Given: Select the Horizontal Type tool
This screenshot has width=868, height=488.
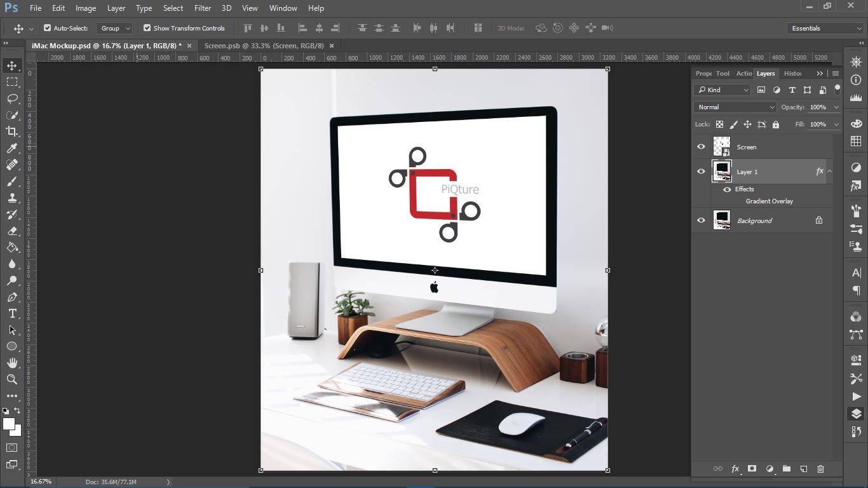Looking at the screenshot, I should (12, 313).
